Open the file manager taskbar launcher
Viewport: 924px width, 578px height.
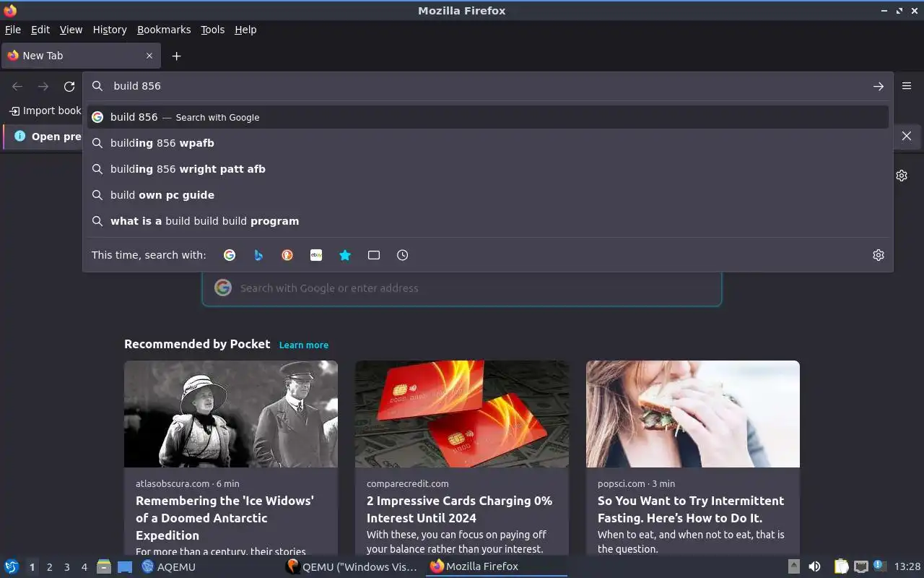coord(104,566)
